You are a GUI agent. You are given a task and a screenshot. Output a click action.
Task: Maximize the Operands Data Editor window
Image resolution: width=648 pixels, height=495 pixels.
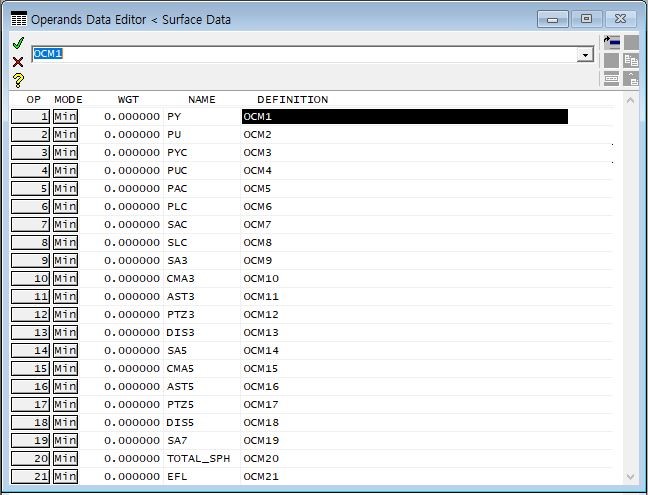click(586, 19)
